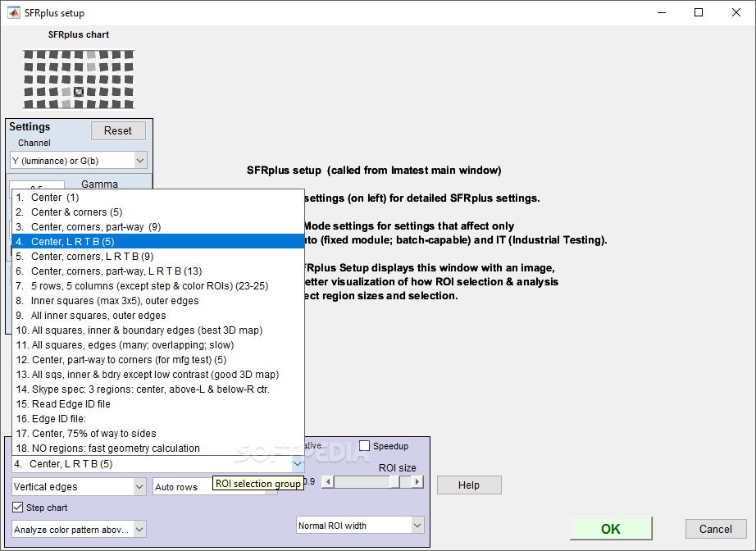Select 6. Center, corners, part-way, L R T B (13)
Viewport: 756px width, 551px height.
click(x=158, y=271)
